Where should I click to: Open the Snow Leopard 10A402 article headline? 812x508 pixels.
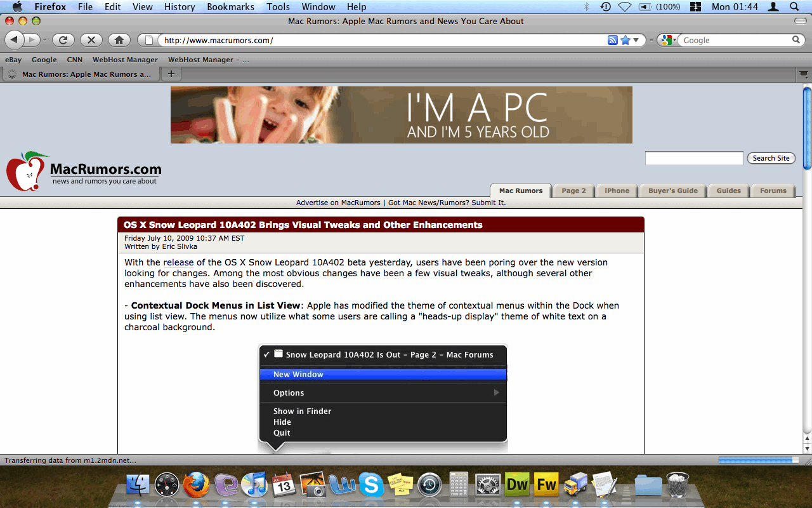[x=303, y=225]
